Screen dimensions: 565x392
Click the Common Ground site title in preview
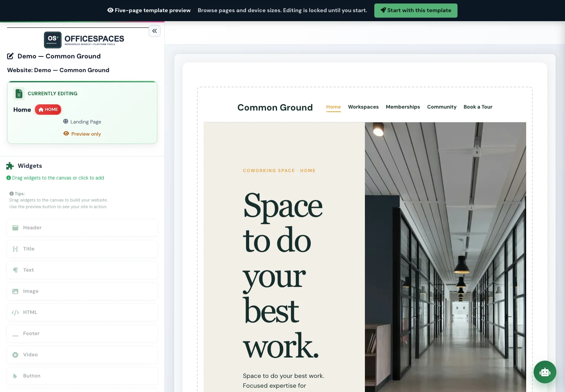pos(275,107)
